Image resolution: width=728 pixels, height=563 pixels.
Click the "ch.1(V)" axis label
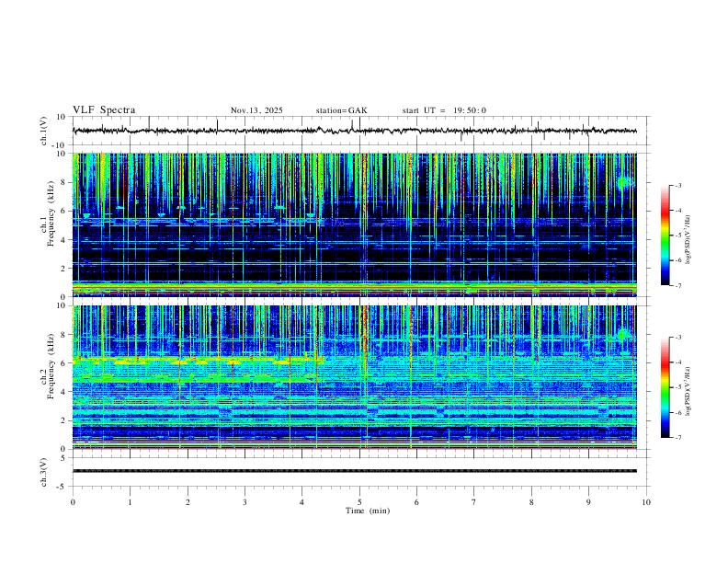pyautogui.click(x=44, y=131)
